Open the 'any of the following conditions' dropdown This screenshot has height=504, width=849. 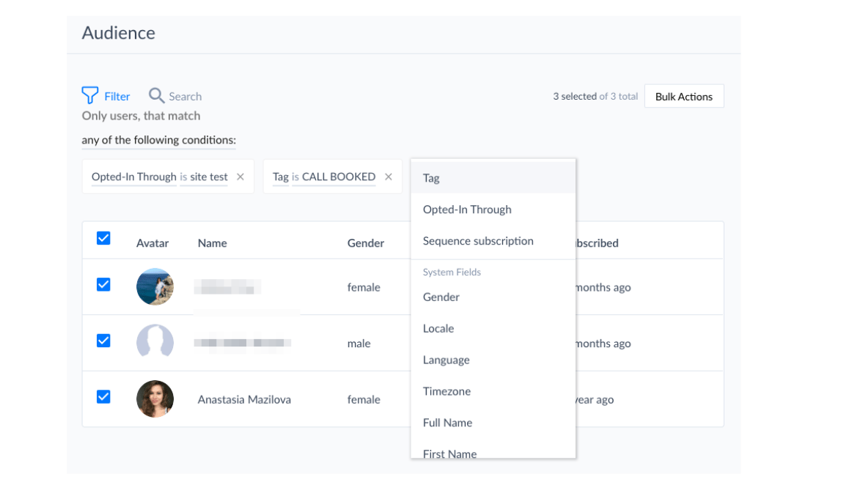tap(158, 140)
